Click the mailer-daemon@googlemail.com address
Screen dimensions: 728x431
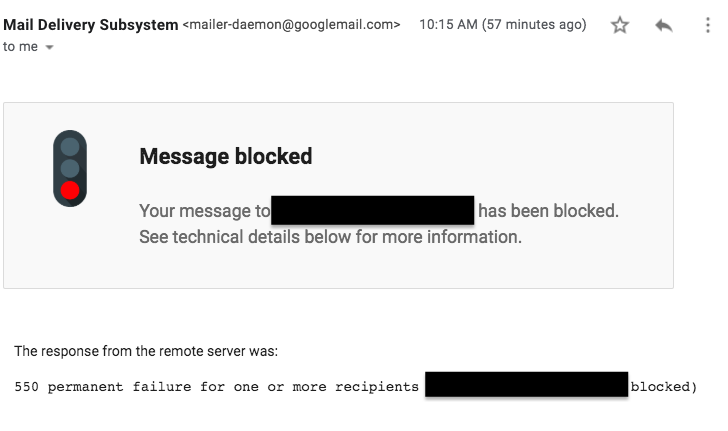292,24
